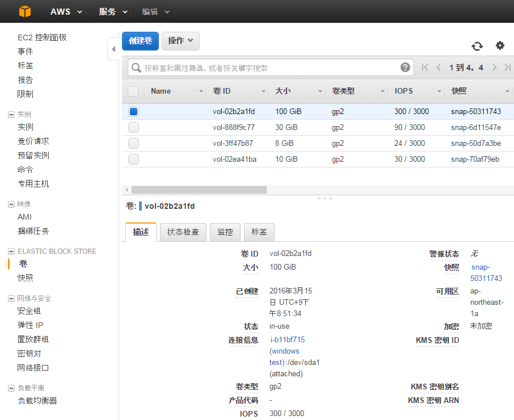Go to next page of results
Viewport: 514px width, 420px height.
point(494,68)
